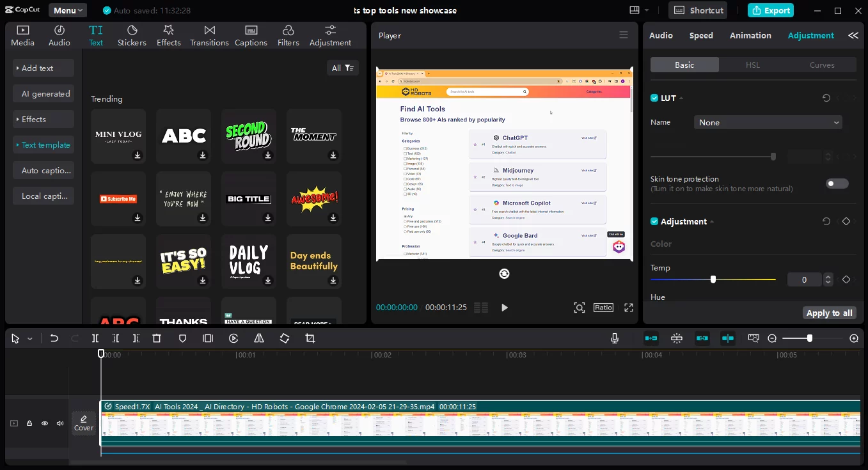Viewport: 868px width, 470px height.
Task: Uncheck the LUT checkbox
Action: click(654, 98)
